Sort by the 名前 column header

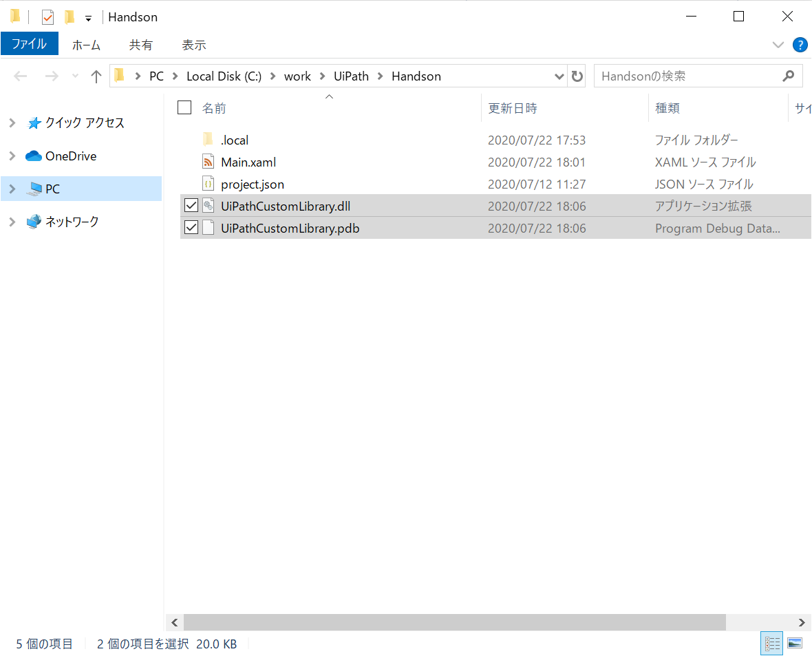pos(215,108)
